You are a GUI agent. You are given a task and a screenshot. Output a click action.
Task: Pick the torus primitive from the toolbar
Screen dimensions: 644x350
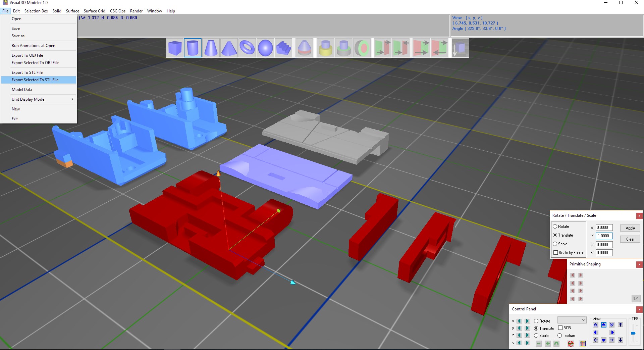click(x=247, y=48)
